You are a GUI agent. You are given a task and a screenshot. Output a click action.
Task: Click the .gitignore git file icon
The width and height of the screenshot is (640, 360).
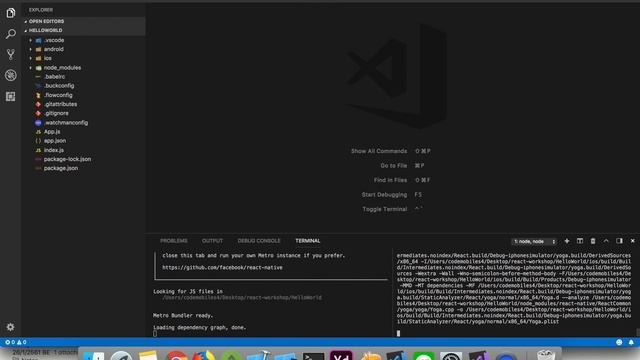click(x=38, y=113)
